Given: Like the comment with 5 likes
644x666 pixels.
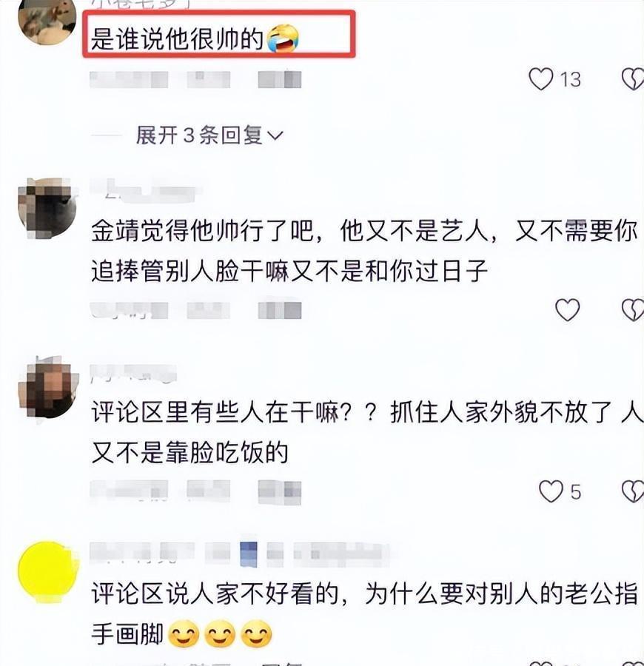Looking at the screenshot, I should click(551, 491).
